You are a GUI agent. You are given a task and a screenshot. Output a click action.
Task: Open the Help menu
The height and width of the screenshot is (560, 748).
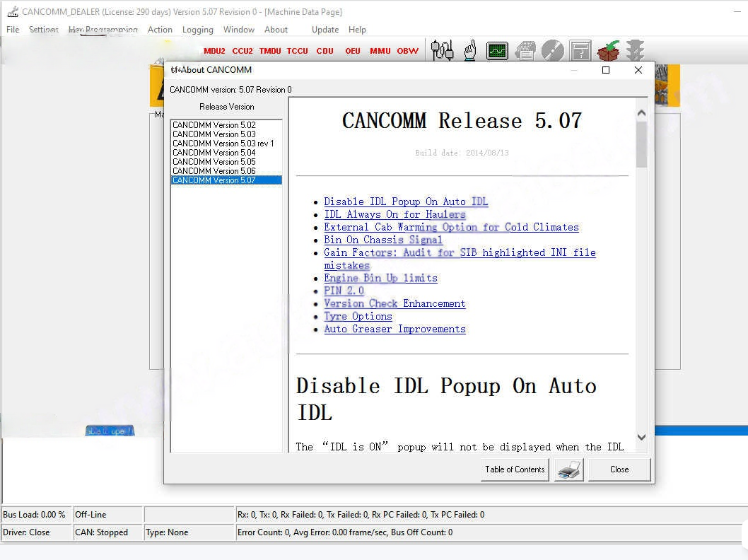point(357,30)
